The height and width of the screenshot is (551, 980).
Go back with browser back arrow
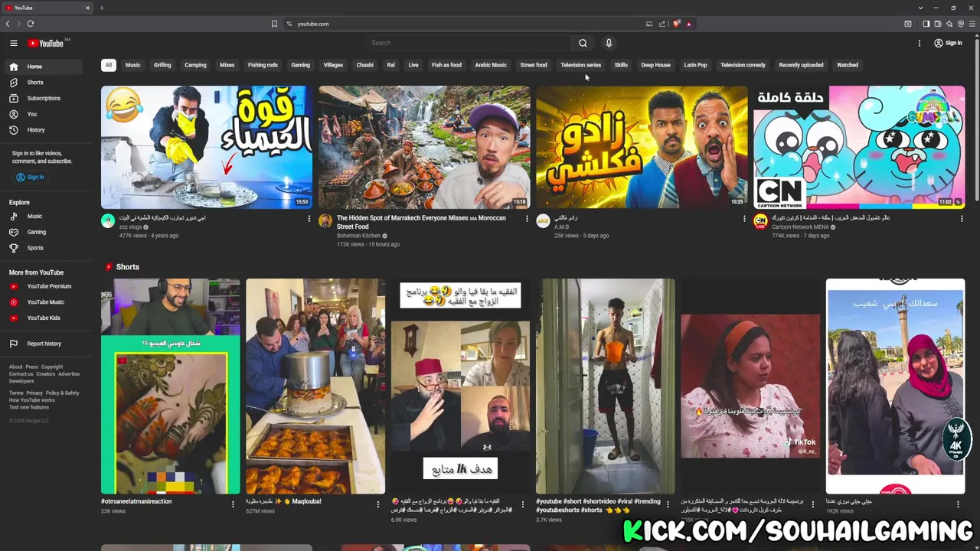(8, 24)
